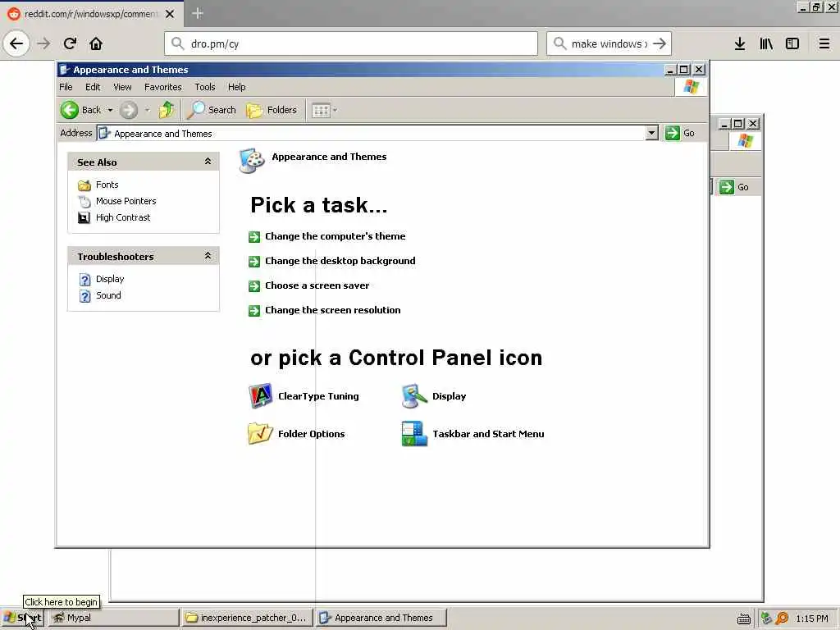
Task: Switch to Appearance and Themes taskbar button
Action: click(x=381, y=618)
